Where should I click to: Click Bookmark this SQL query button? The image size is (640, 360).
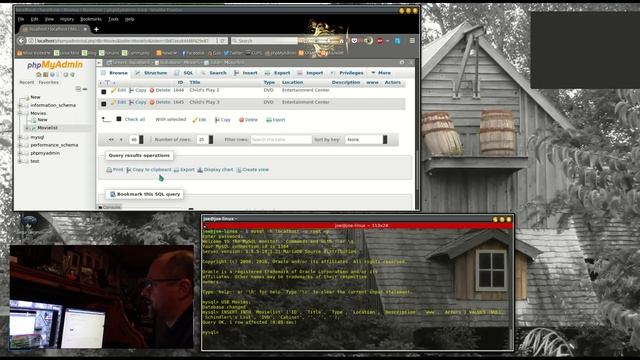tap(145, 194)
